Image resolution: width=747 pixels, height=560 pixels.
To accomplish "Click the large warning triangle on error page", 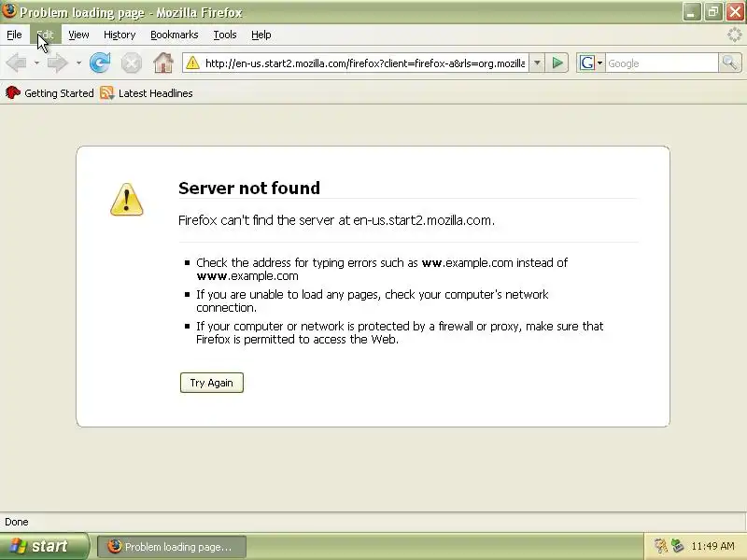I will tap(126, 200).
